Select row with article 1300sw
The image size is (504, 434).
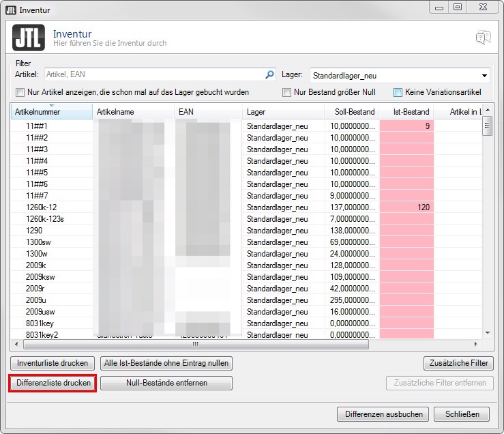(x=246, y=242)
